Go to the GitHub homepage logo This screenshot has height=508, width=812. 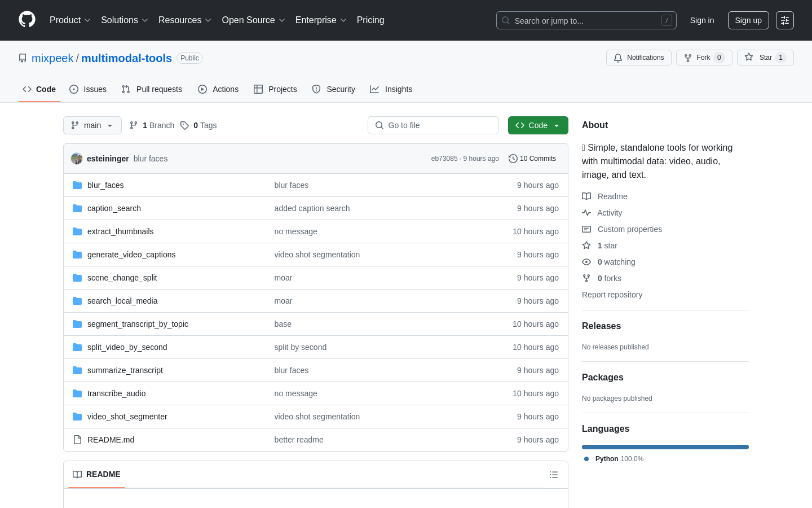point(27,20)
